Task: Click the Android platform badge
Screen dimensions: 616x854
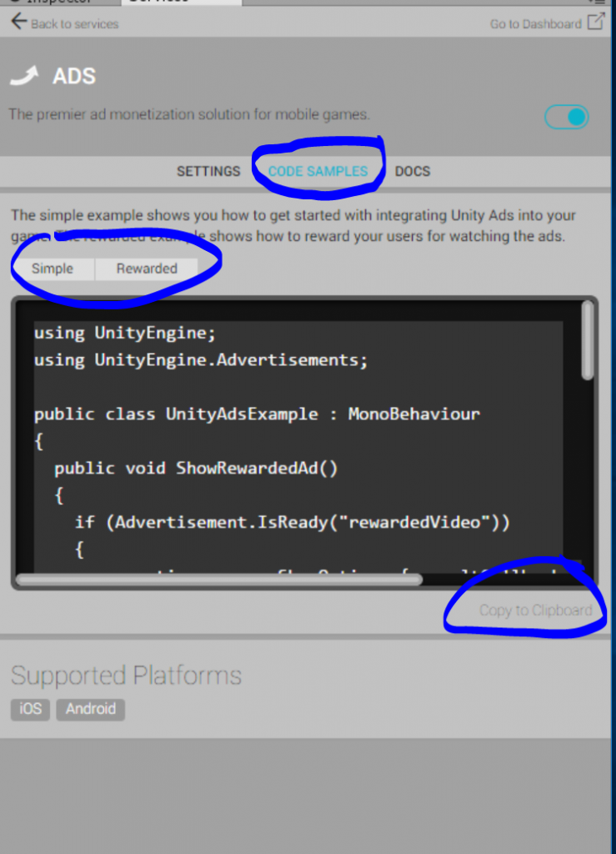Action: (x=91, y=709)
